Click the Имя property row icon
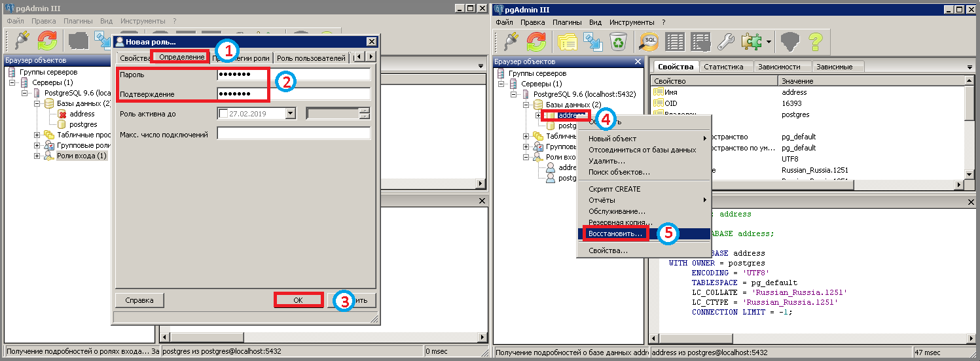The image size is (980, 361). tap(658, 92)
